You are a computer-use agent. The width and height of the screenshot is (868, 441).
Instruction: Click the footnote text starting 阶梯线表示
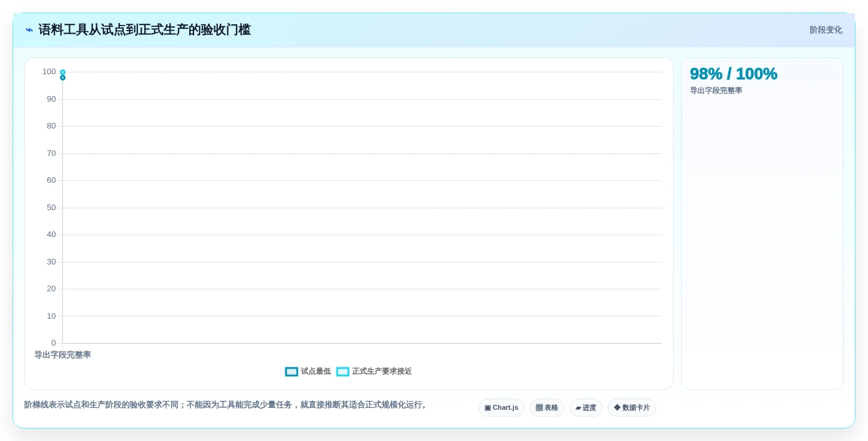coord(227,405)
